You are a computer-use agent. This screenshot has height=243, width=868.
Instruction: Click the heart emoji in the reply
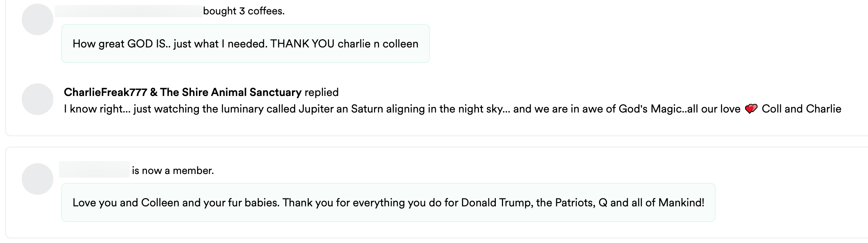coord(751,109)
